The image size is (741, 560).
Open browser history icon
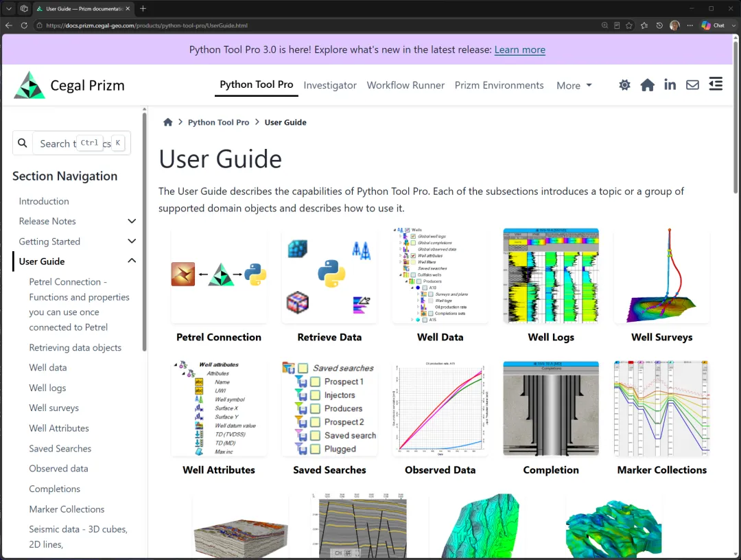point(659,25)
